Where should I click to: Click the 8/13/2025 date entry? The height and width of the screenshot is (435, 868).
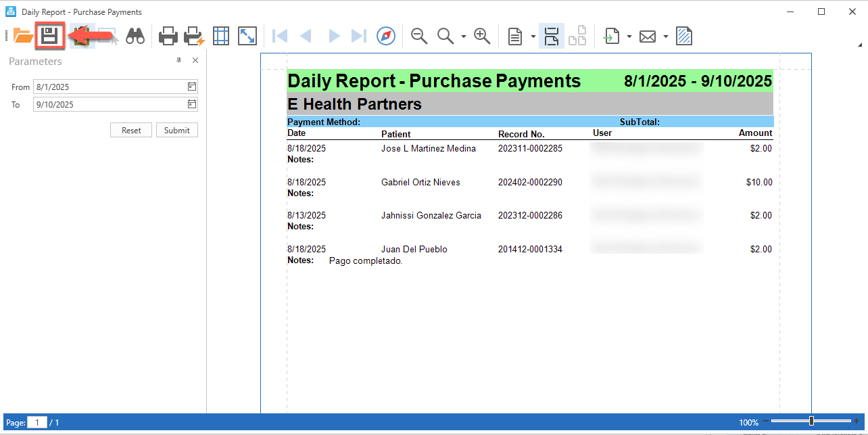coord(306,215)
